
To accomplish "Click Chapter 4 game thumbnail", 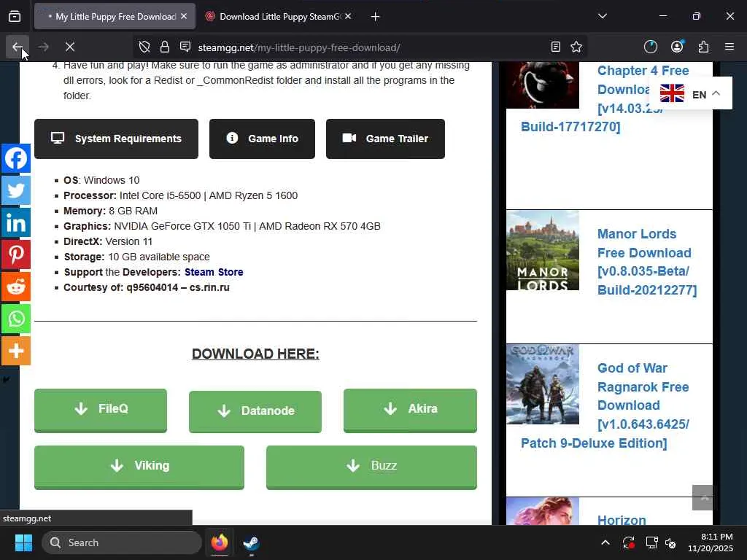I will point(543,85).
